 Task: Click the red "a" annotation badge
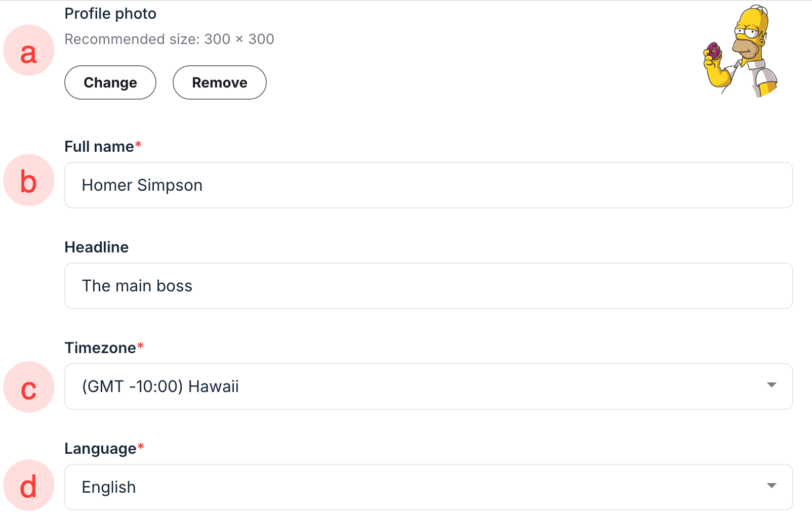click(29, 51)
